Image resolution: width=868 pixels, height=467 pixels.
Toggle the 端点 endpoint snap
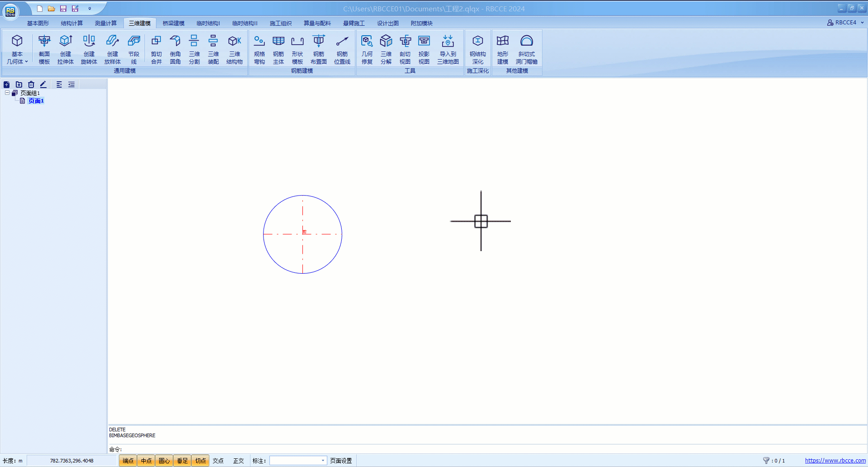(128, 461)
